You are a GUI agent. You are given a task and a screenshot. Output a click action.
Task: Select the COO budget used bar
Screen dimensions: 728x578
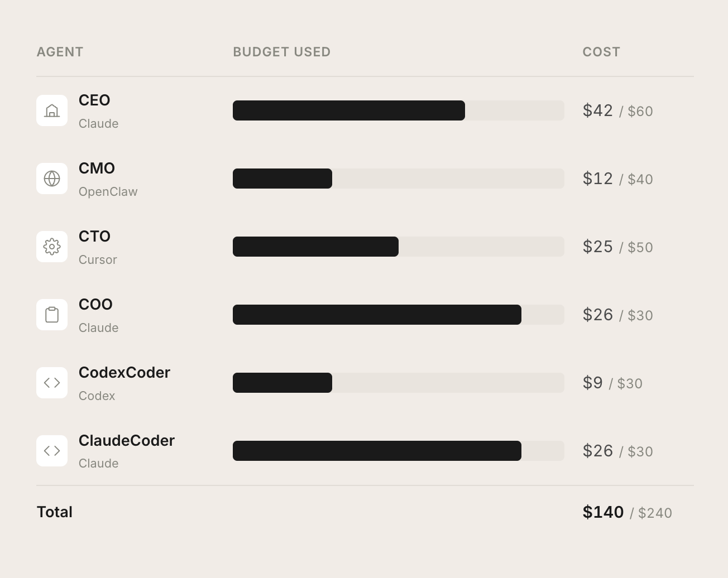click(x=398, y=315)
